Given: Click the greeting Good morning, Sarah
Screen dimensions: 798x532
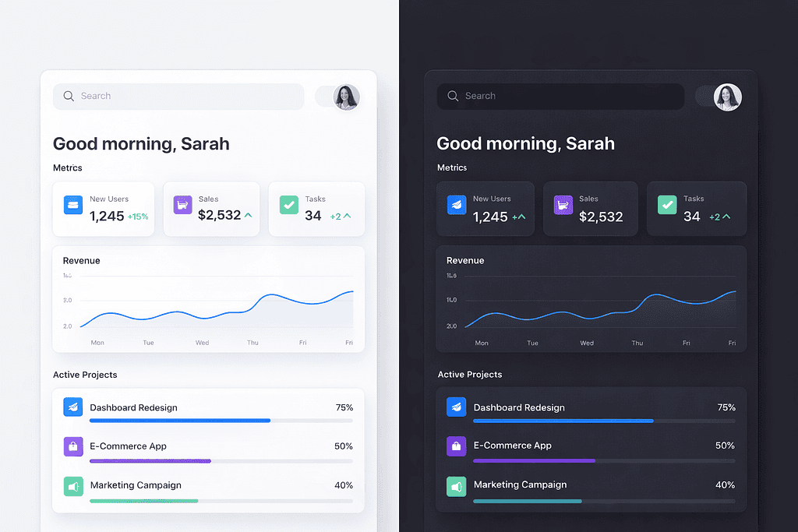Looking at the screenshot, I should coord(140,144).
